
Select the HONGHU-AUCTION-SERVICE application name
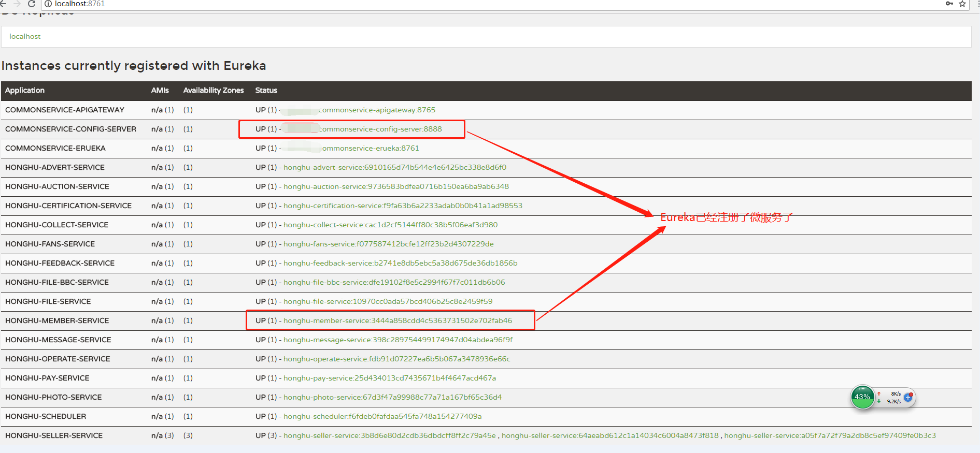(57, 186)
